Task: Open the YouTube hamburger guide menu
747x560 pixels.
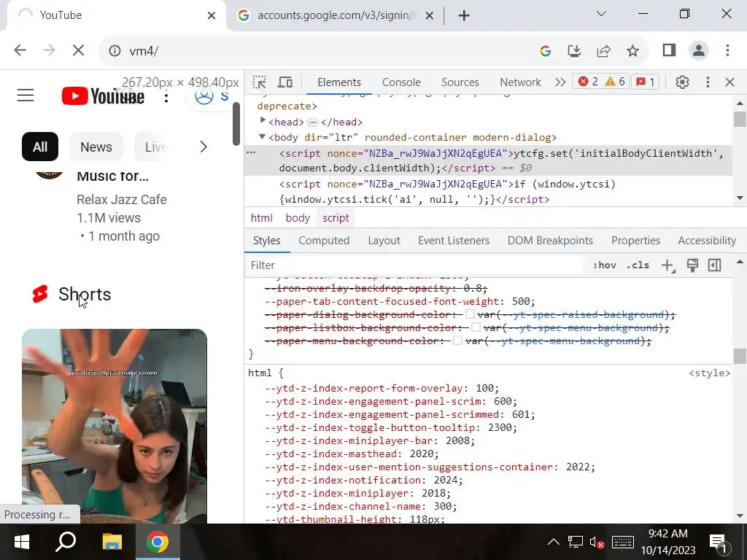Action: pos(26,96)
